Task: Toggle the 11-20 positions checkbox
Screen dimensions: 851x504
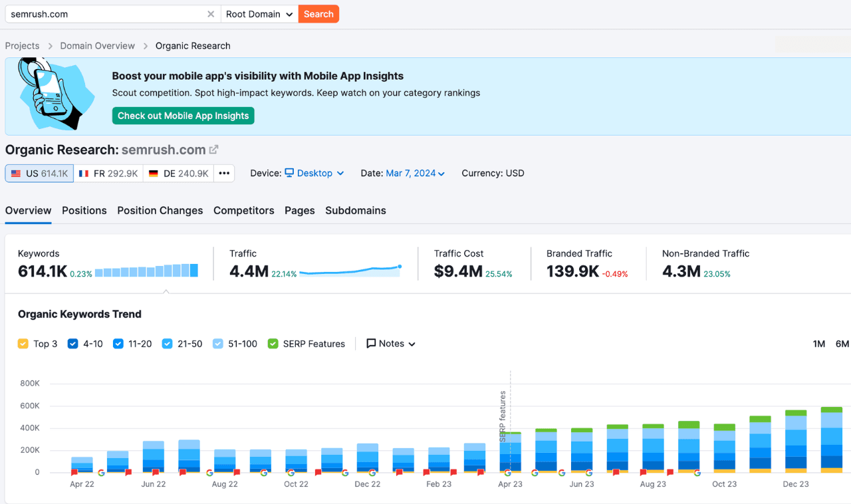Action: (118, 344)
